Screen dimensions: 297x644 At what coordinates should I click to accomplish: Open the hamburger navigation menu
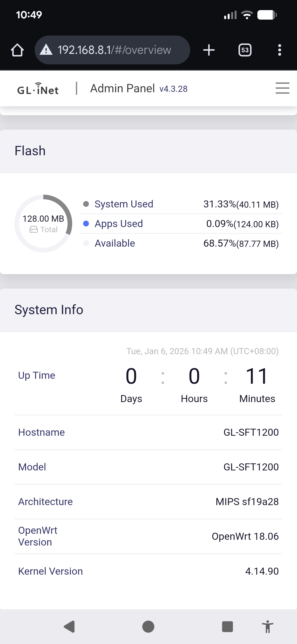[282, 88]
